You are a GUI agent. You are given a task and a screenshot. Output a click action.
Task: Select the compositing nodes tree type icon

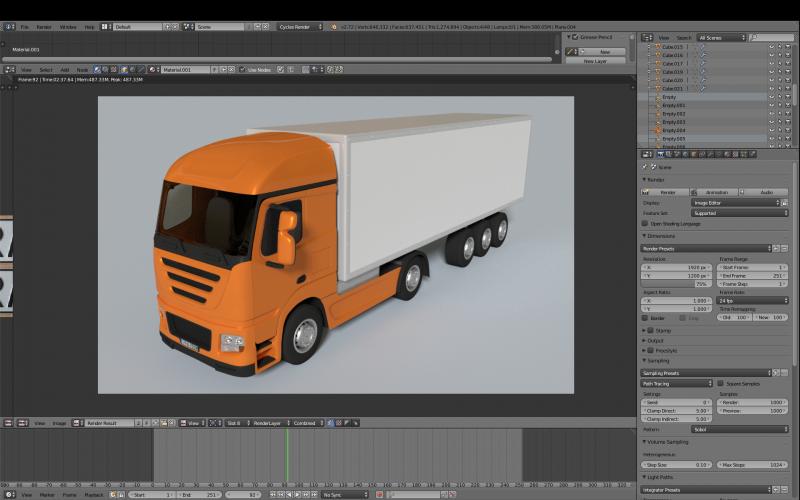[x=106, y=69]
